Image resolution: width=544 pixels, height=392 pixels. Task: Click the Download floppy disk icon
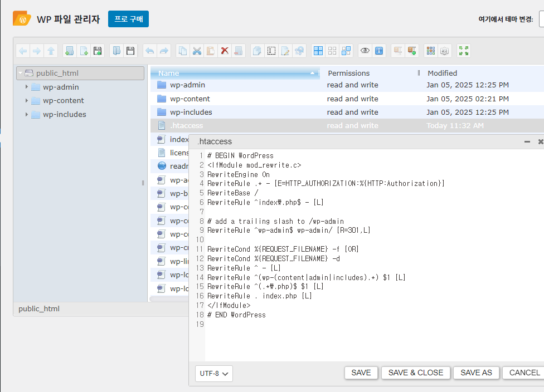(x=130, y=51)
